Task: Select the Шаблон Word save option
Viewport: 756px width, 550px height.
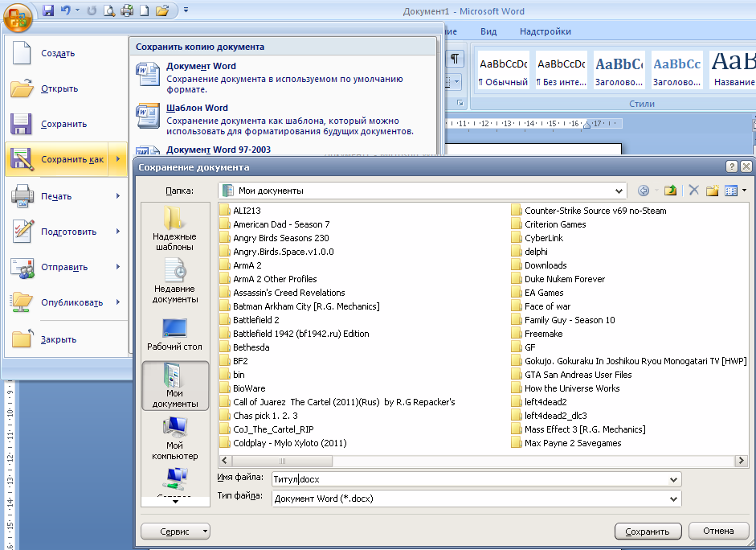Action: [284, 119]
